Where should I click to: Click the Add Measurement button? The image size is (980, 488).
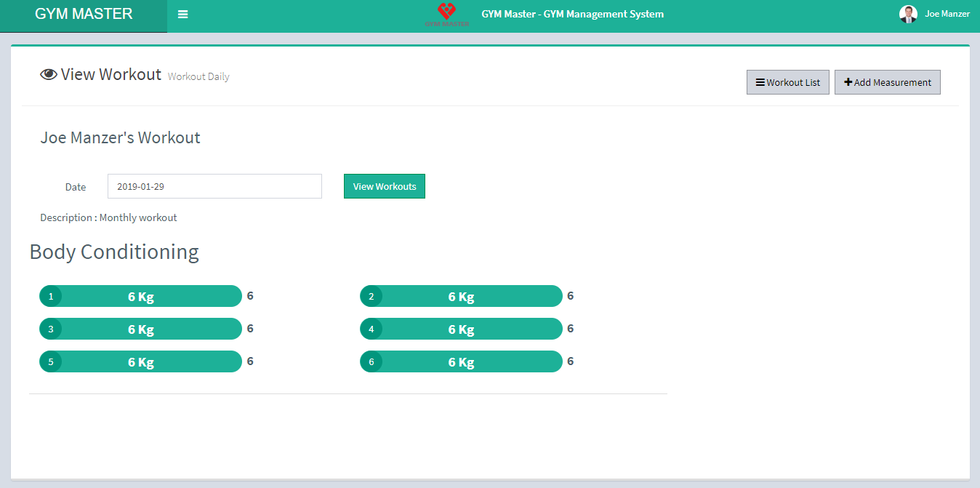887,83
